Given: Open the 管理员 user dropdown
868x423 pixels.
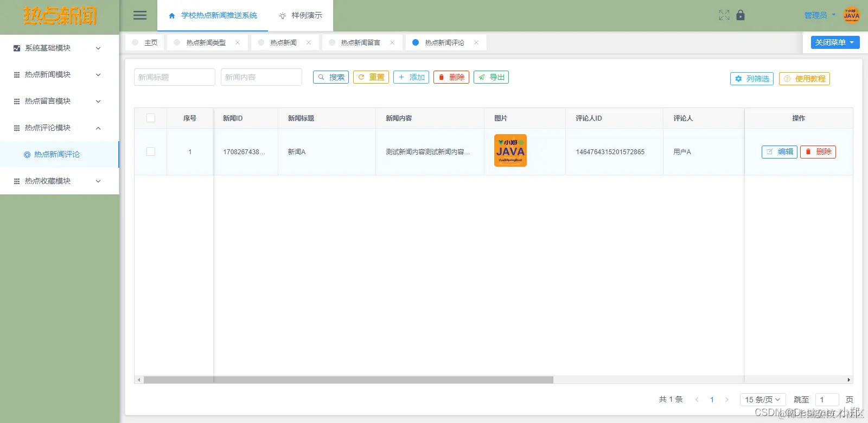Looking at the screenshot, I should pos(820,15).
